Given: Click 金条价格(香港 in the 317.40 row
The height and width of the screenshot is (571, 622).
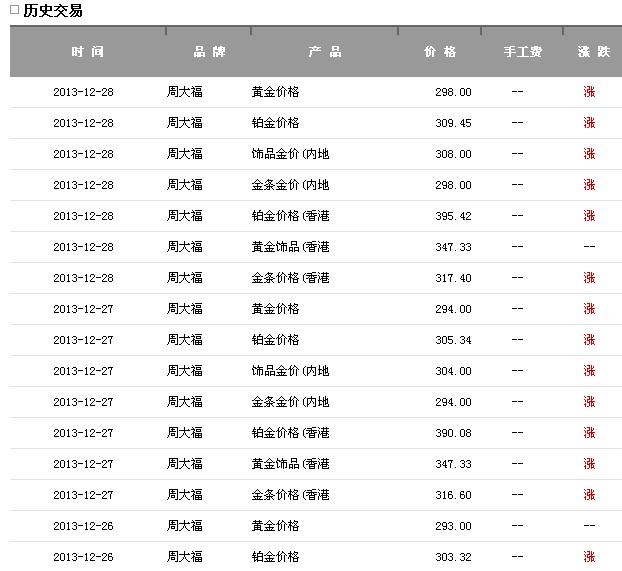Looking at the screenshot, I should click(290, 278).
